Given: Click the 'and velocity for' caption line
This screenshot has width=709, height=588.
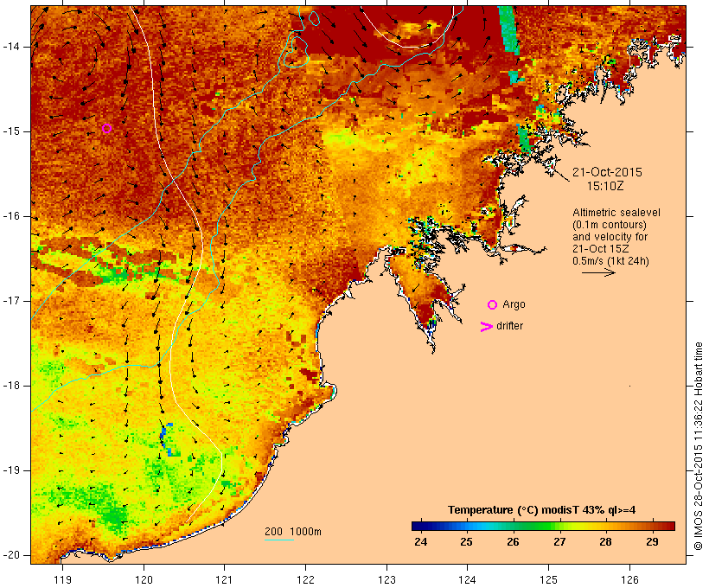Looking at the screenshot, I should pos(610,237).
